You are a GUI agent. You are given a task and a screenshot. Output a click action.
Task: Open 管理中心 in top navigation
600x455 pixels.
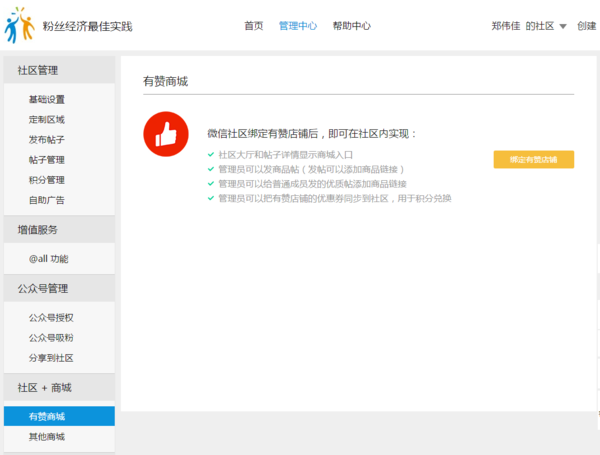298,26
